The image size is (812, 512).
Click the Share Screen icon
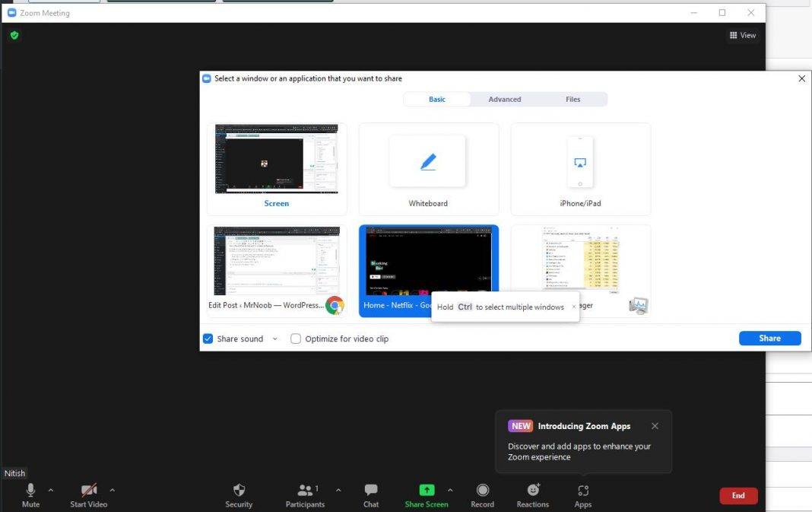[x=426, y=491]
